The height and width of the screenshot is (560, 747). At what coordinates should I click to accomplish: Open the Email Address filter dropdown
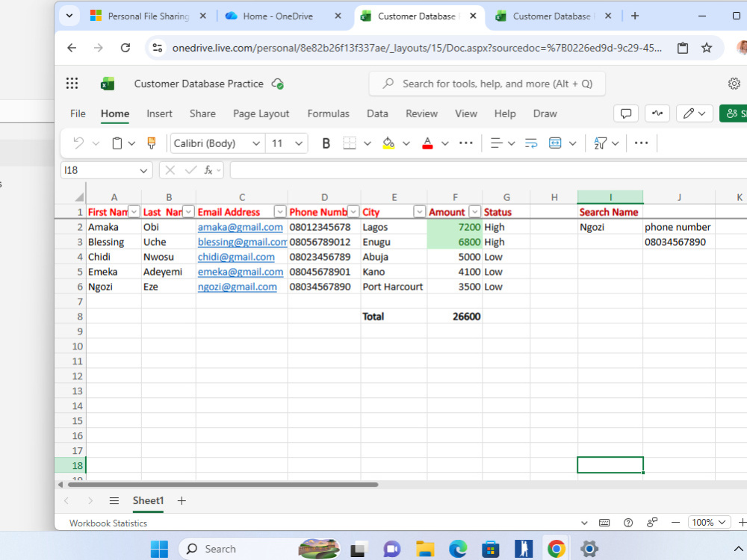[280, 212]
